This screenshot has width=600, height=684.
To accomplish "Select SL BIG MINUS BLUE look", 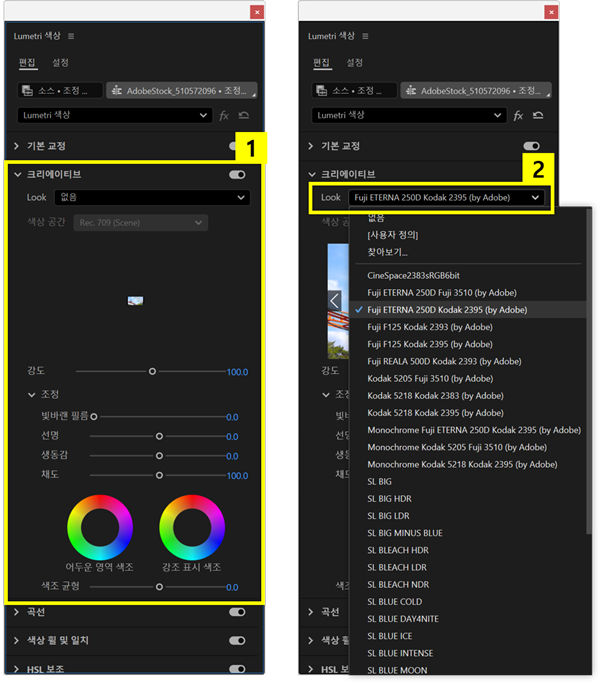I will (x=405, y=533).
